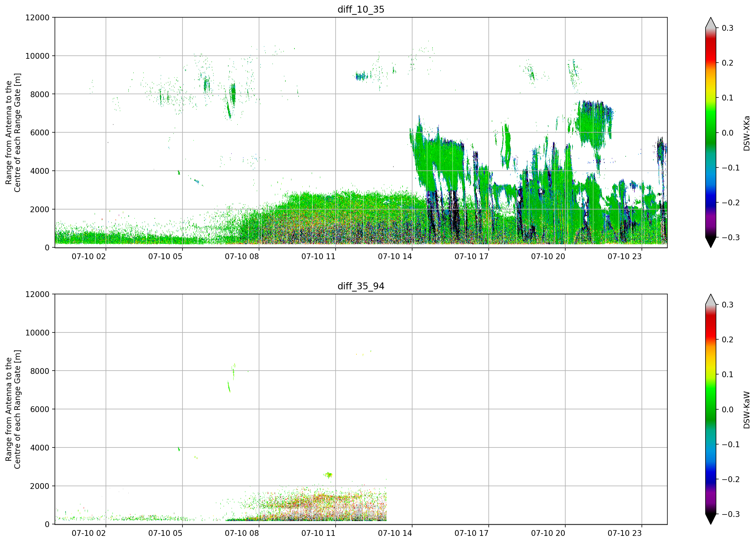
Task: Click the 07-10 14 time tick under diff_10_35
Action: 395,256
